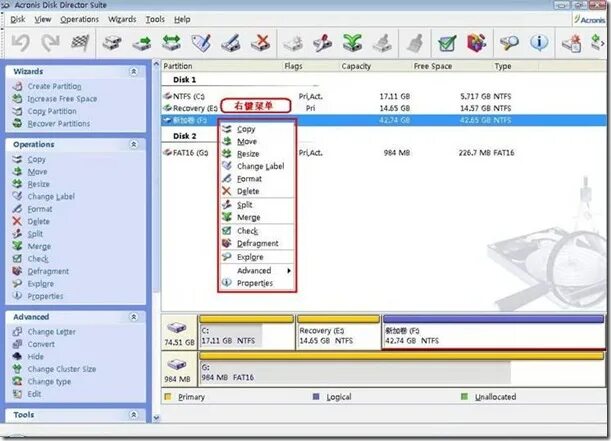The height and width of the screenshot is (441, 611).
Task: Click the 984 MB disk drive icon
Action: [177, 364]
